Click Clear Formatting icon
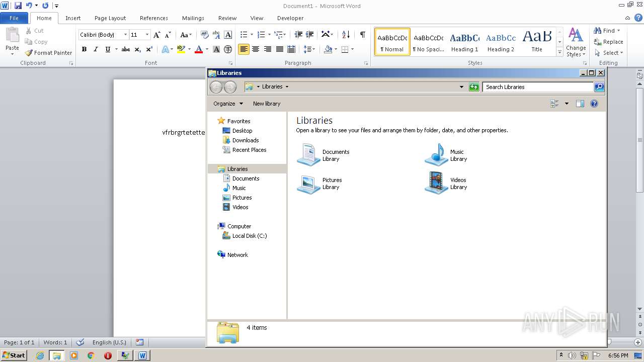The image size is (644, 362). pos(204,35)
